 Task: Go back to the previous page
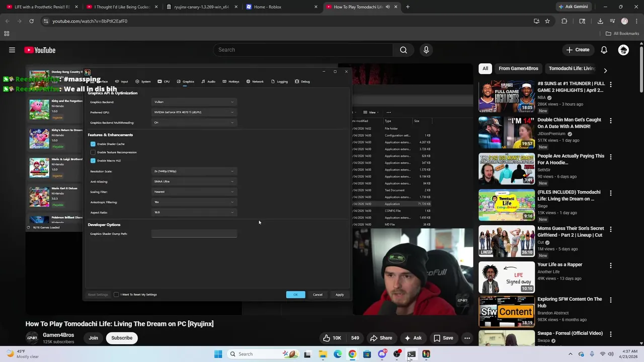7,21
